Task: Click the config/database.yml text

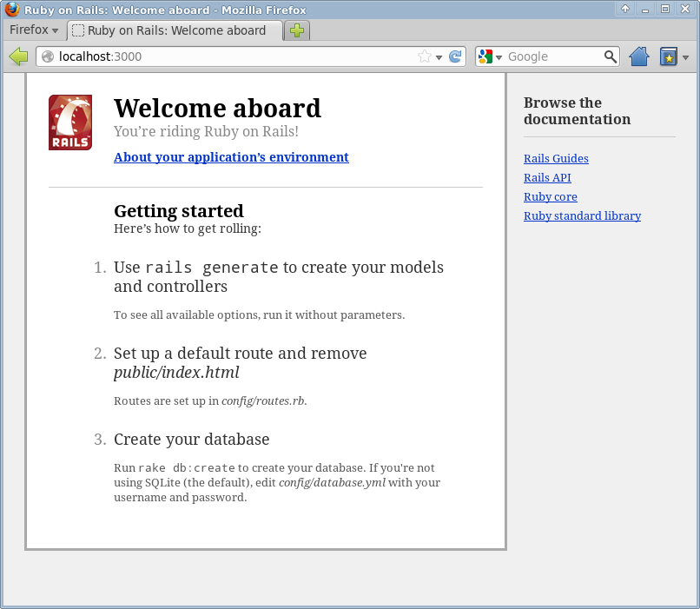Action: pyautogui.click(x=332, y=483)
